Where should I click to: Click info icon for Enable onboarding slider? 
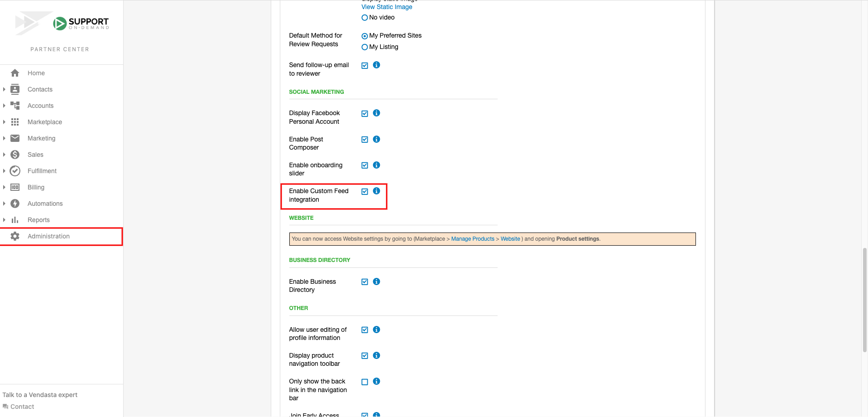point(376,165)
